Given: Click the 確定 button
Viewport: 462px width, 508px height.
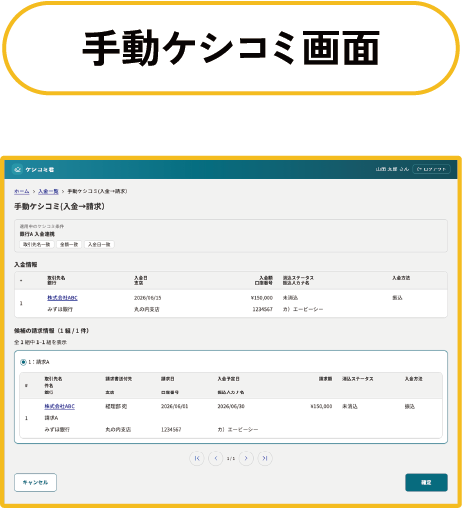Looking at the screenshot, I should click(x=426, y=482).
